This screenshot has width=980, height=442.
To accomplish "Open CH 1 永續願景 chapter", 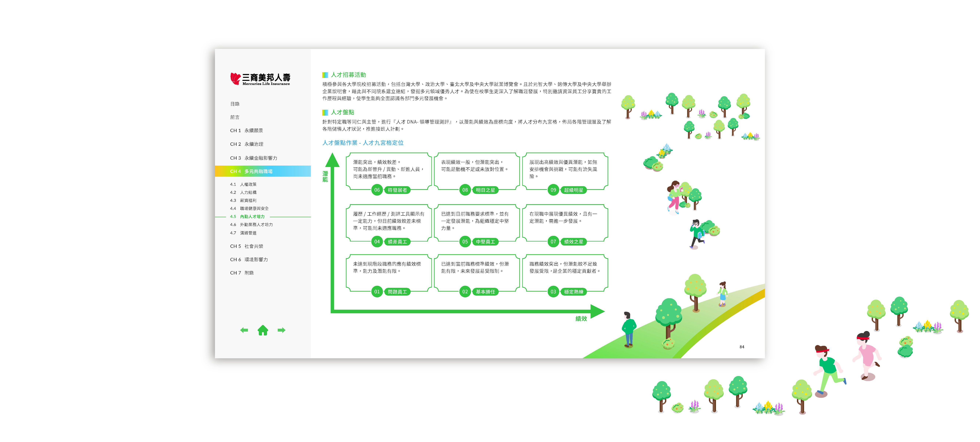I will click(246, 131).
